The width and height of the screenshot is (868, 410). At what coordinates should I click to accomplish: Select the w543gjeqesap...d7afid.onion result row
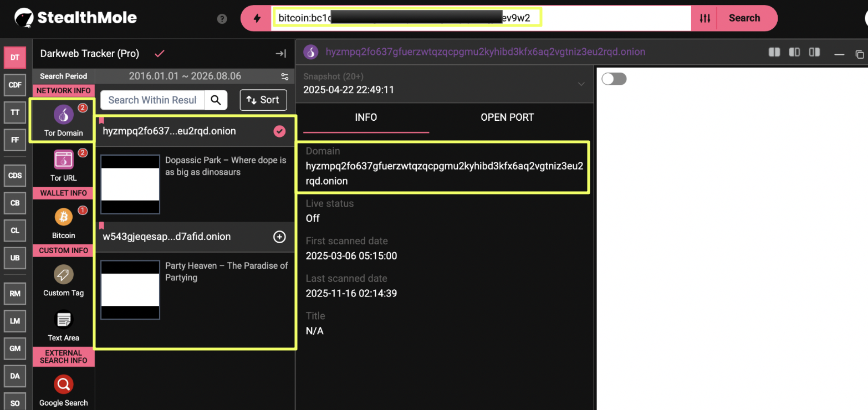pyautogui.click(x=195, y=237)
